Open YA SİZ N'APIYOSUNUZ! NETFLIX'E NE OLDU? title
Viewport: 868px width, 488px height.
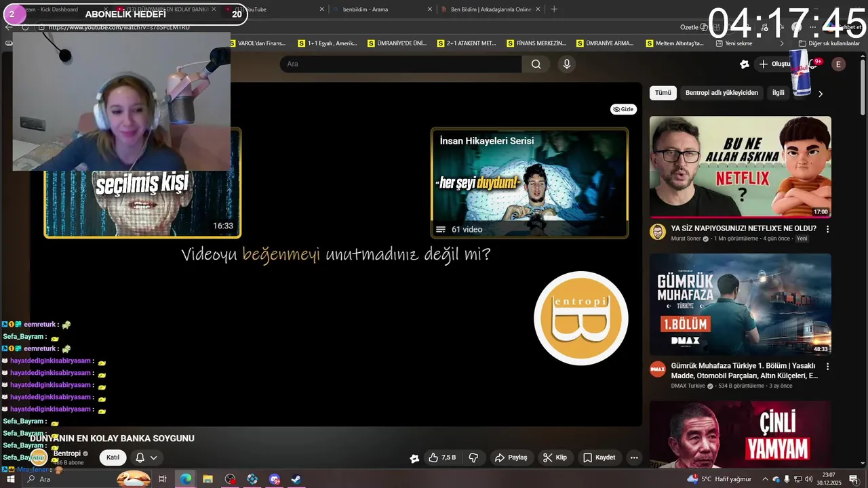[744, 228]
